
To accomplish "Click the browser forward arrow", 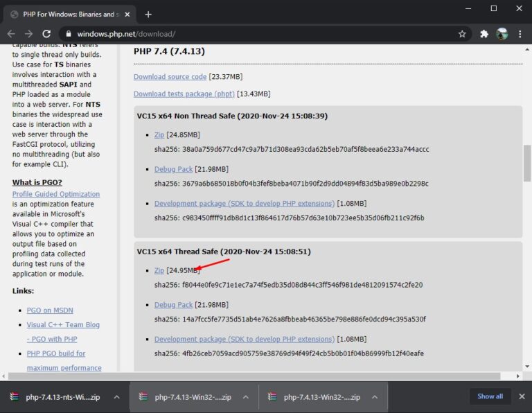I will (x=29, y=34).
